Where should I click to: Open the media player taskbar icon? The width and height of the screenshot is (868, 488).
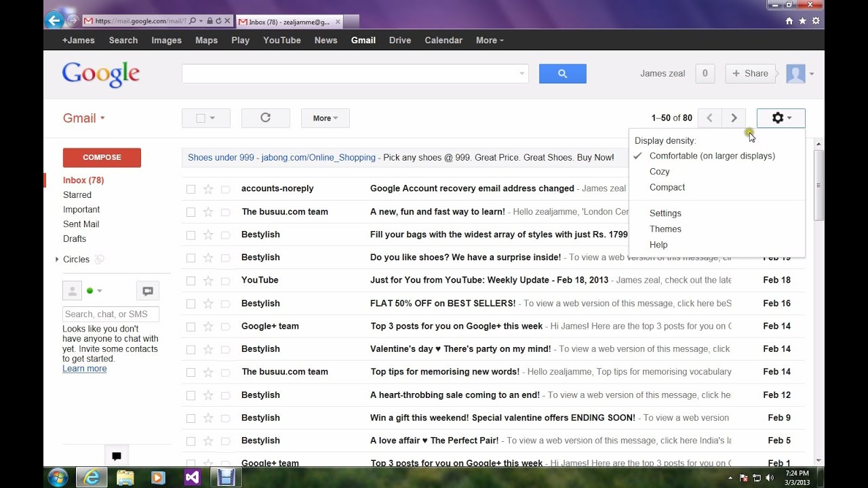[158, 478]
